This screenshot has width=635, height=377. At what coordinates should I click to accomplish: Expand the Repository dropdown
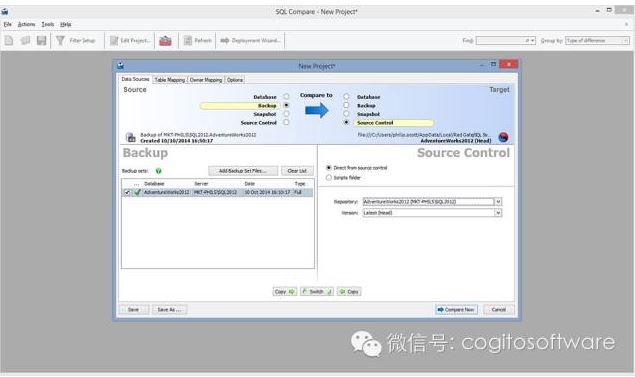coord(498,202)
